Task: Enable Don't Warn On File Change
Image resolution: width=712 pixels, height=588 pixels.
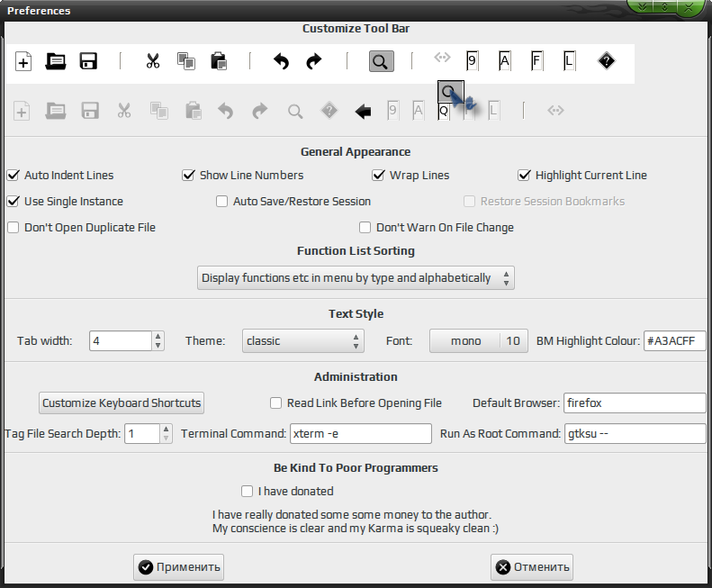Action: coord(365,227)
